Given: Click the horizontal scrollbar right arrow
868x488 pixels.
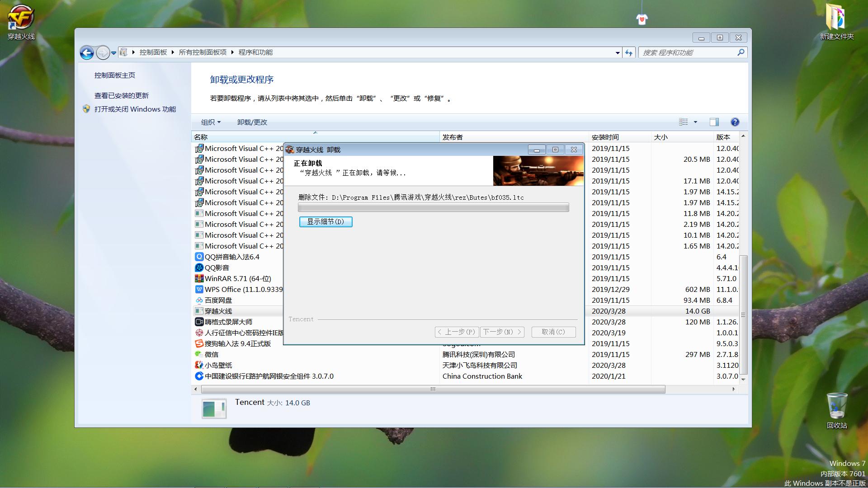Looking at the screenshot, I should click(x=733, y=389).
